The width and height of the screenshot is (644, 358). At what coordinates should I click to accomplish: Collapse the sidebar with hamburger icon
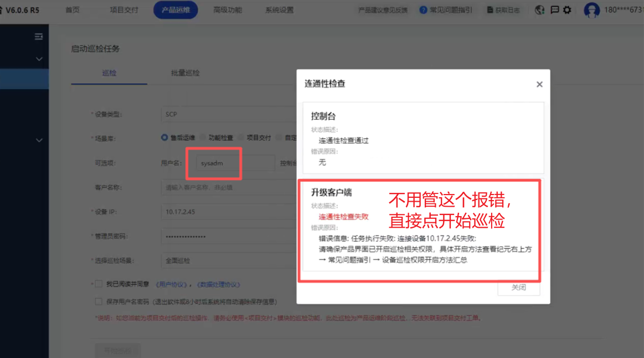39,37
